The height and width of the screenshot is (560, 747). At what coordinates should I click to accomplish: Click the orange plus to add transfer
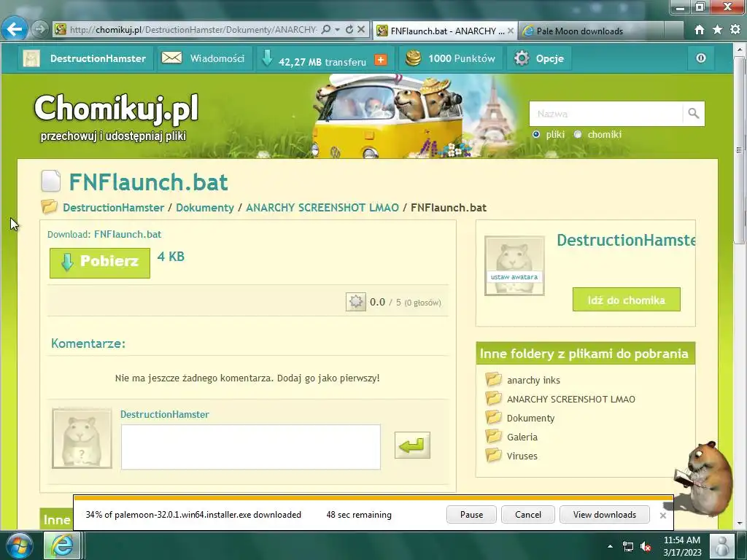coord(381,60)
